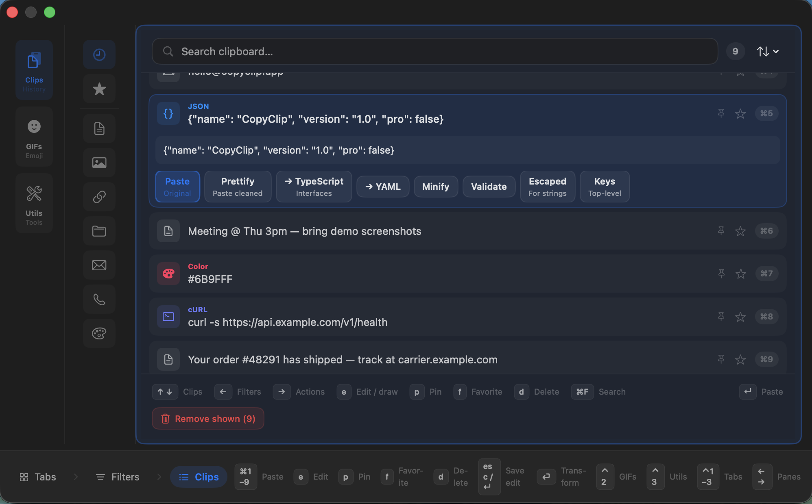The height and width of the screenshot is (504, 812).
Task: Open the sort order dropdown
Action: coord(768,51)
